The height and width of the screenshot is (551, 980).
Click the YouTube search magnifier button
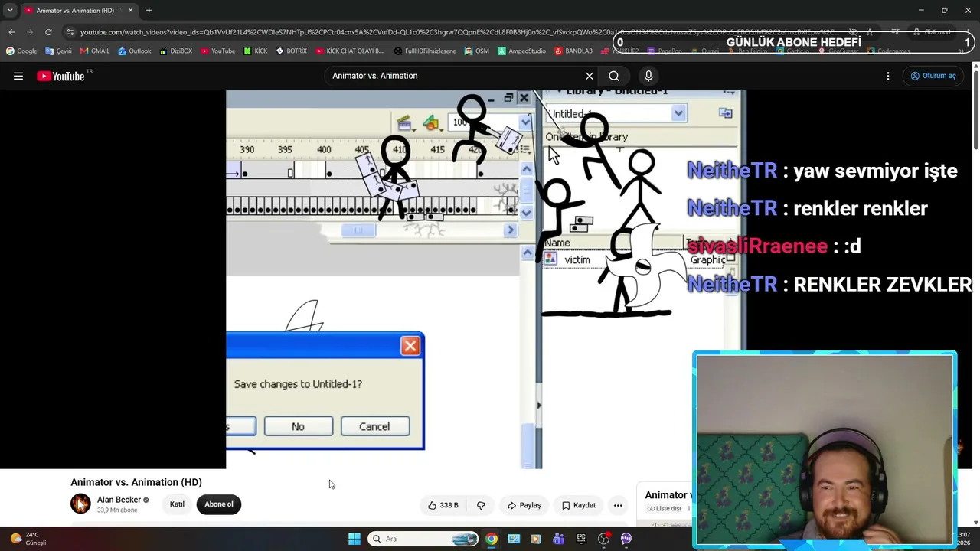pos(614,76)
